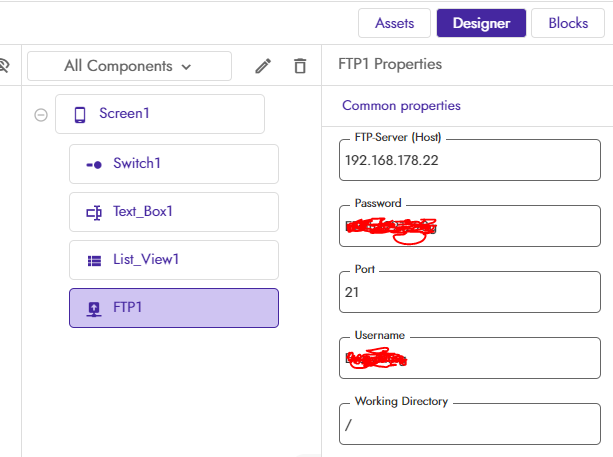Screen dimensions: 613x457
Task: Click the Text_Box1 component icon
Action: [94, 212]
